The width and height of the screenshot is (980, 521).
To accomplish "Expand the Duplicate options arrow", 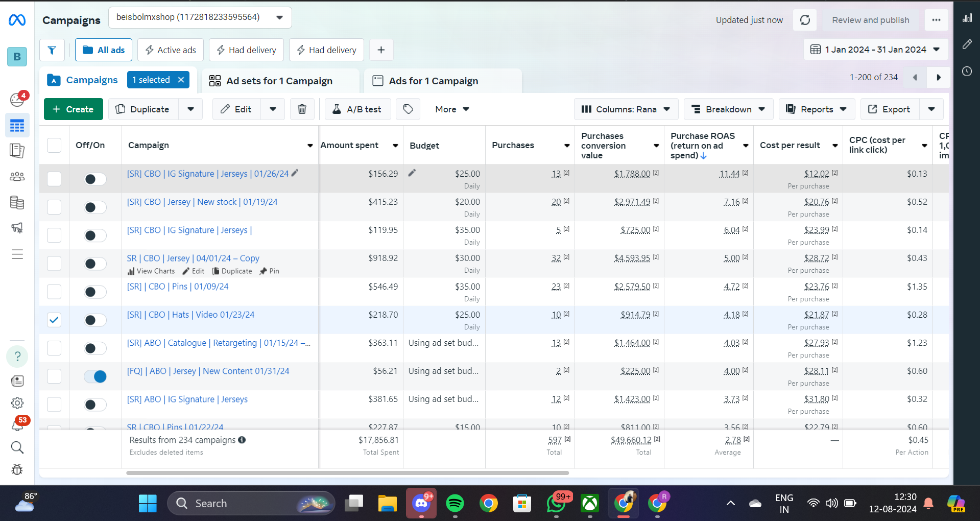I will click(190, 109).
